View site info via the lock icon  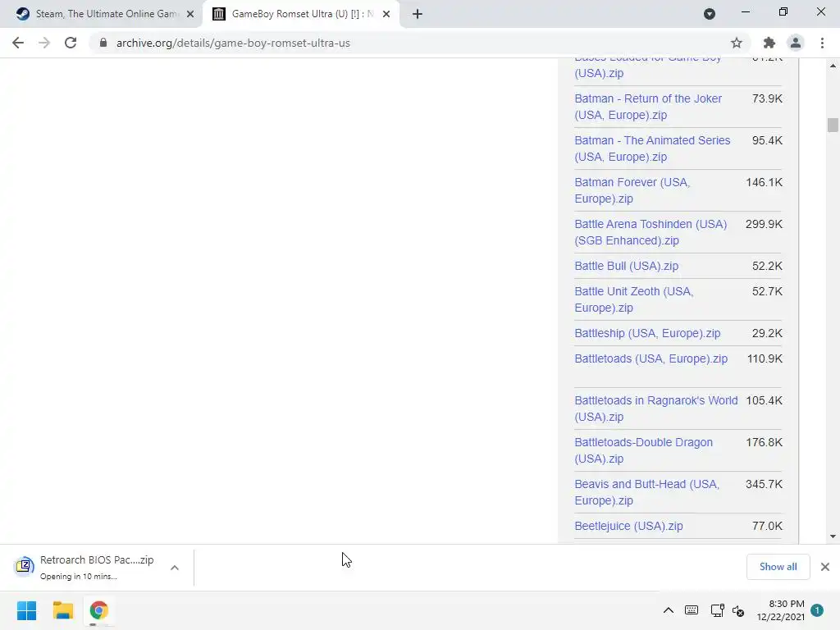point(103,43)
